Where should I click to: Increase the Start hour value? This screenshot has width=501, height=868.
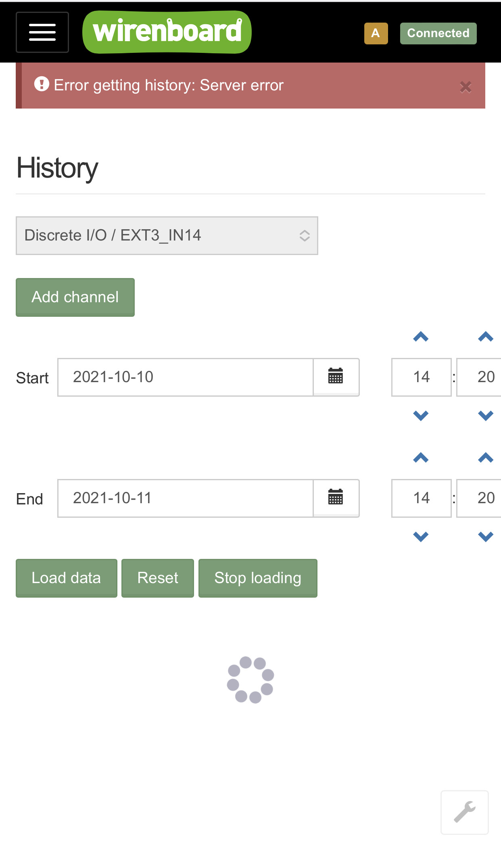[421, 337]
